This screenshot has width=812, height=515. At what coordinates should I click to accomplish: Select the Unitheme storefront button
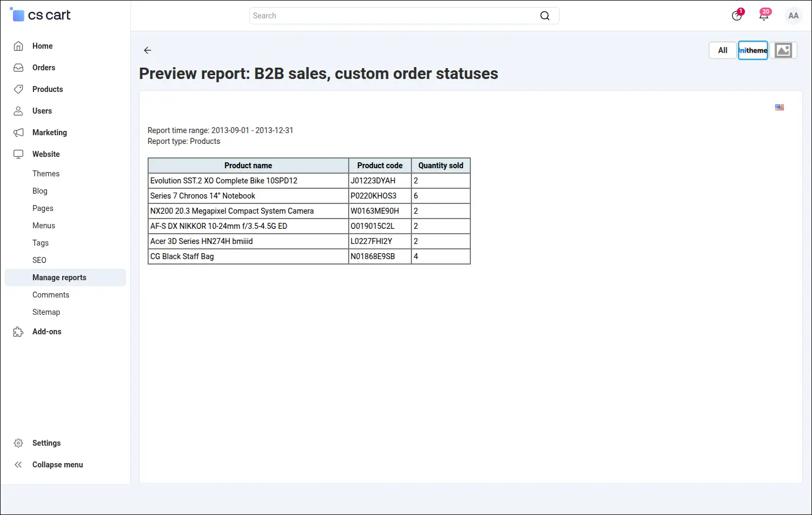coord(753,50)
